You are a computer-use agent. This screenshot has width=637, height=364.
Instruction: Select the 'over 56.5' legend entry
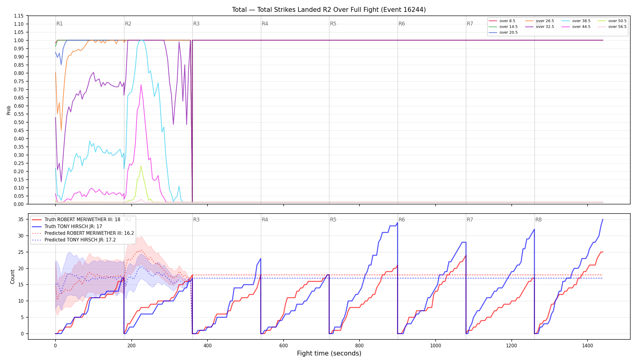[612, 27]
